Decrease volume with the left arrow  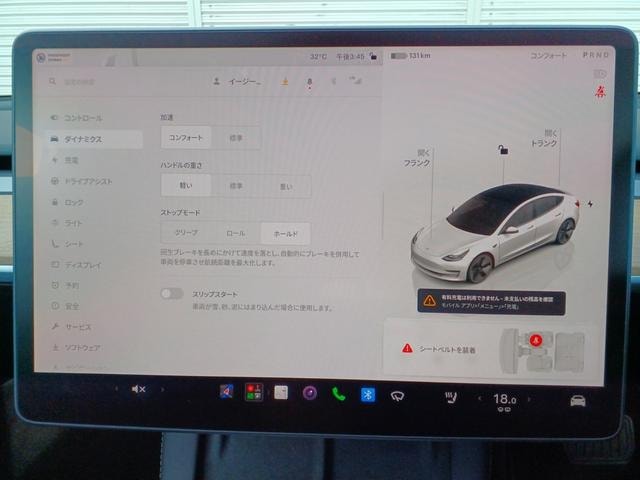coord(116,389)
